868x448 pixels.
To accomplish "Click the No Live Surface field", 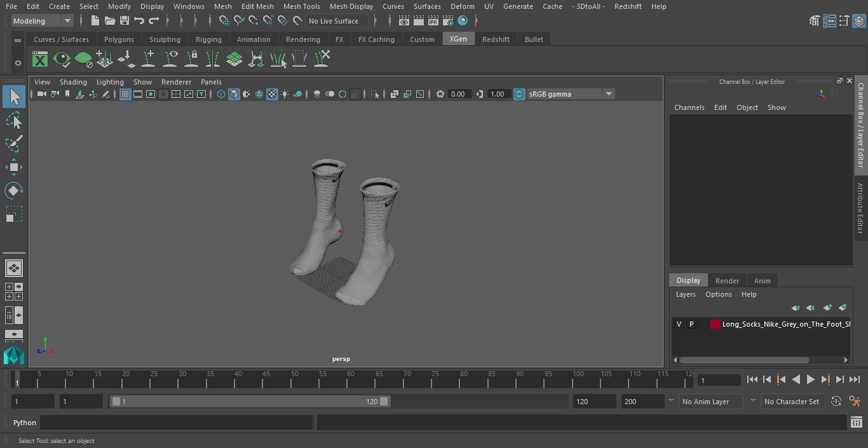I will point(336,21).
